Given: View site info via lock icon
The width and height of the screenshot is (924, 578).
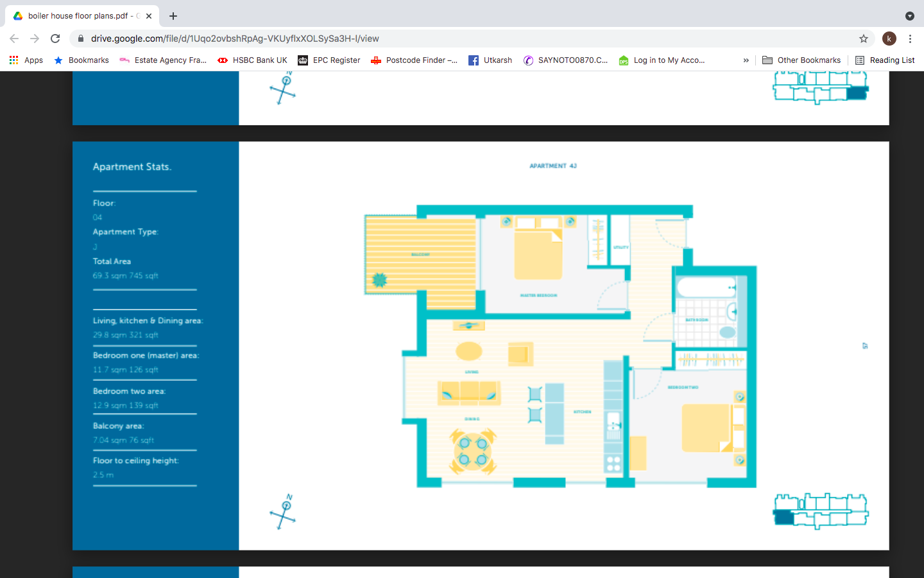Looking at the screenshot, I should [x=80, y=39].
